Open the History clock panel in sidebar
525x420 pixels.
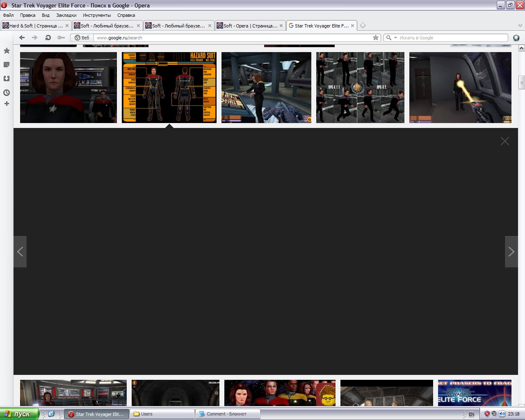(7, 93)
